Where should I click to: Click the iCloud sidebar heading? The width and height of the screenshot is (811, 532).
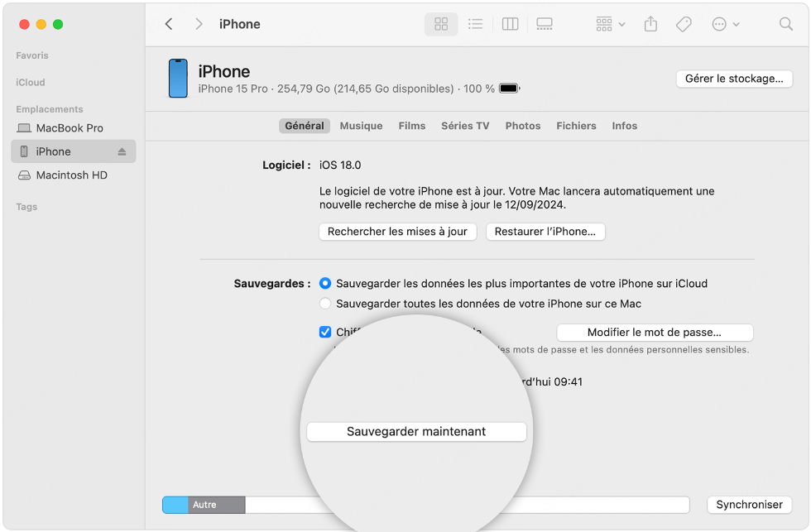(x=31, y=82)
